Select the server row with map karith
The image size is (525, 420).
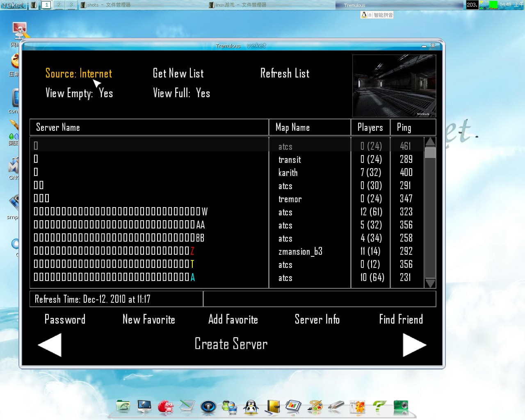click(228, 173)
